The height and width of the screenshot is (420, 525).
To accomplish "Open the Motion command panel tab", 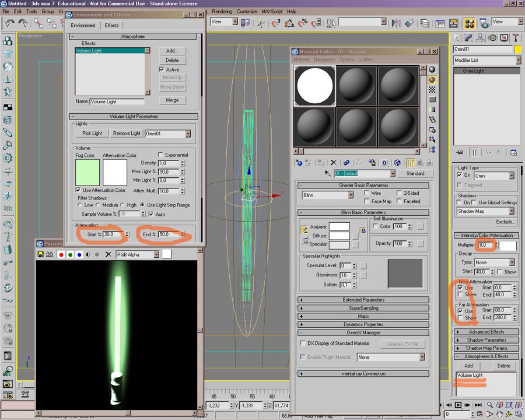I will point(492,38).
